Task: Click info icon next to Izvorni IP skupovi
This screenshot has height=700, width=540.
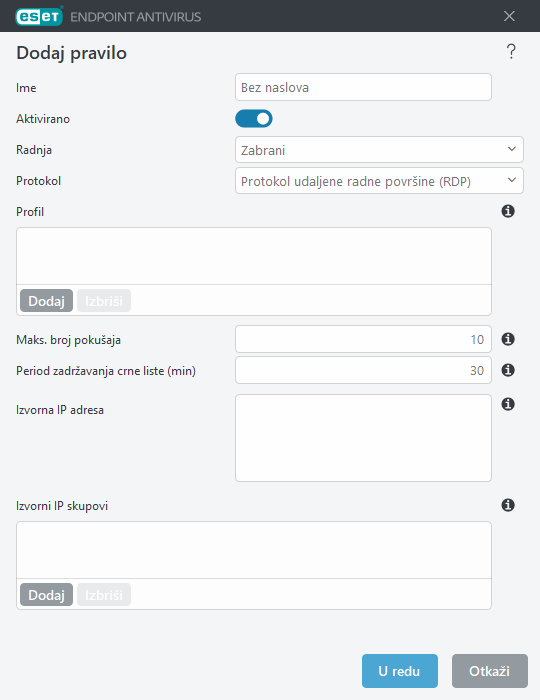Action: 508,505
